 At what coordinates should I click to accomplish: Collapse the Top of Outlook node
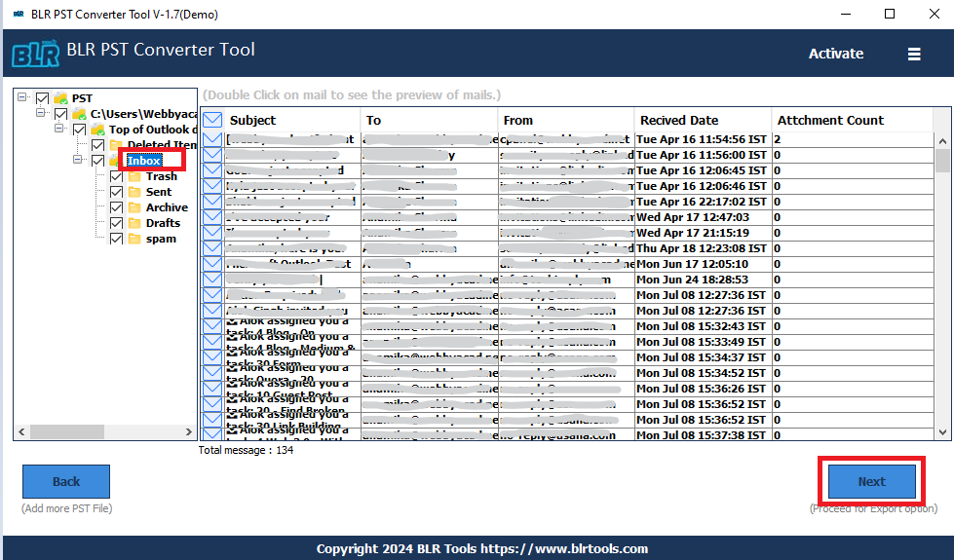[60, 130]
